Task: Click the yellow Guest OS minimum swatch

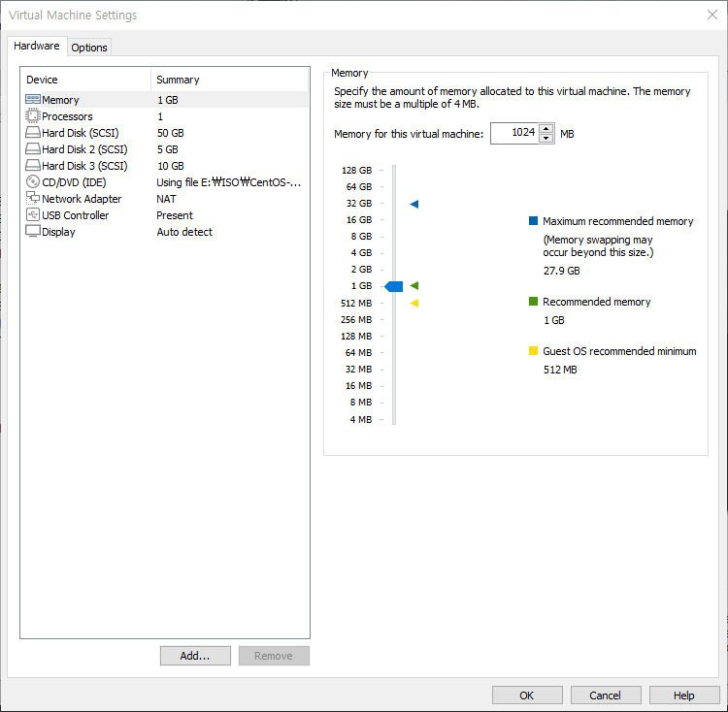Action: pyautogui.click(x=534, y=350)
